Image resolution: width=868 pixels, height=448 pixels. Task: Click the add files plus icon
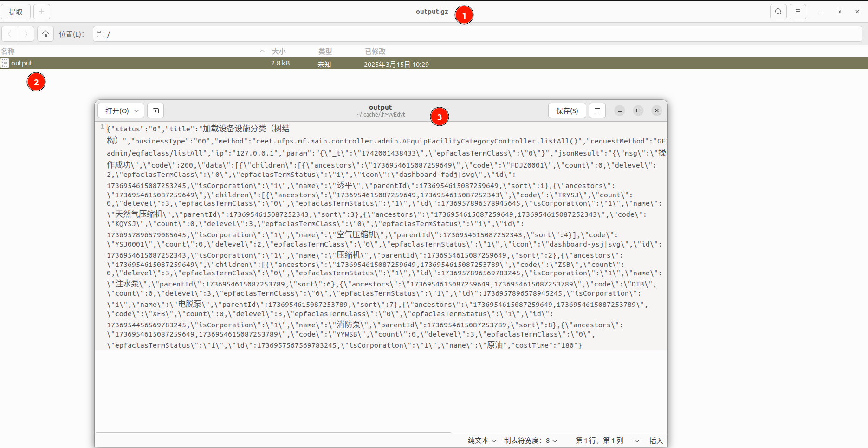[x=41, y=12]
